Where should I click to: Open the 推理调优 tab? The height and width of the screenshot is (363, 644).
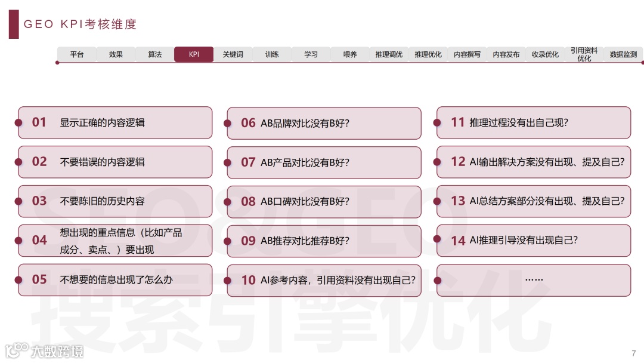pyautogui.click(x=389, y=54)
